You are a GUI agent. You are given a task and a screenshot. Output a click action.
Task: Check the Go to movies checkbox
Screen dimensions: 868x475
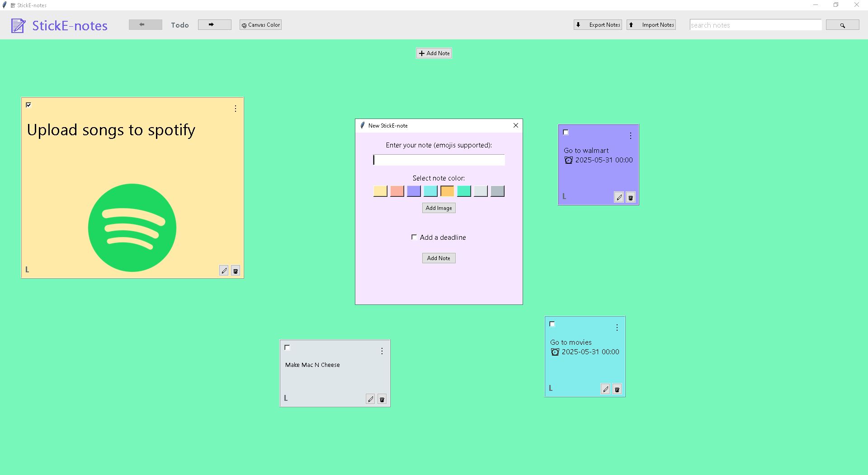(552, 324)
